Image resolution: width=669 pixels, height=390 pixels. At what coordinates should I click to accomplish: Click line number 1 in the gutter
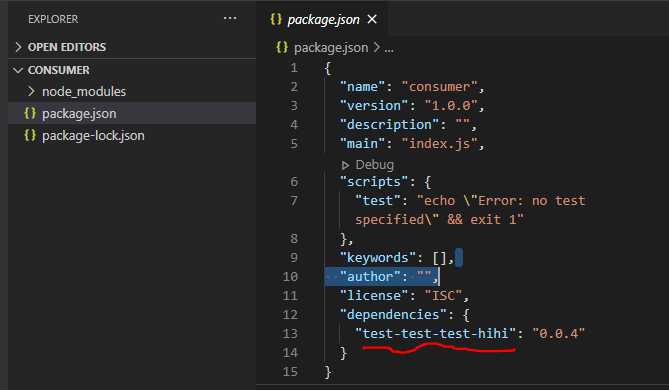(294, 68)
